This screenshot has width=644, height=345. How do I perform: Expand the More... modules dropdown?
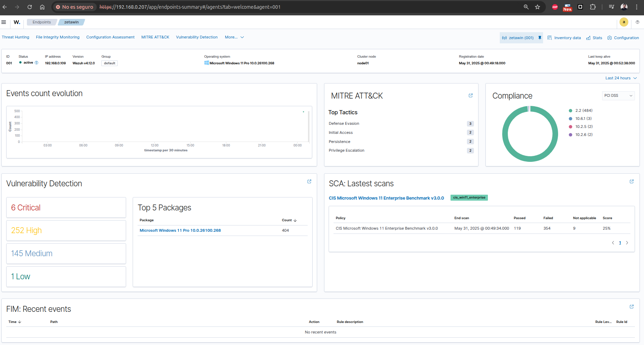234,37
